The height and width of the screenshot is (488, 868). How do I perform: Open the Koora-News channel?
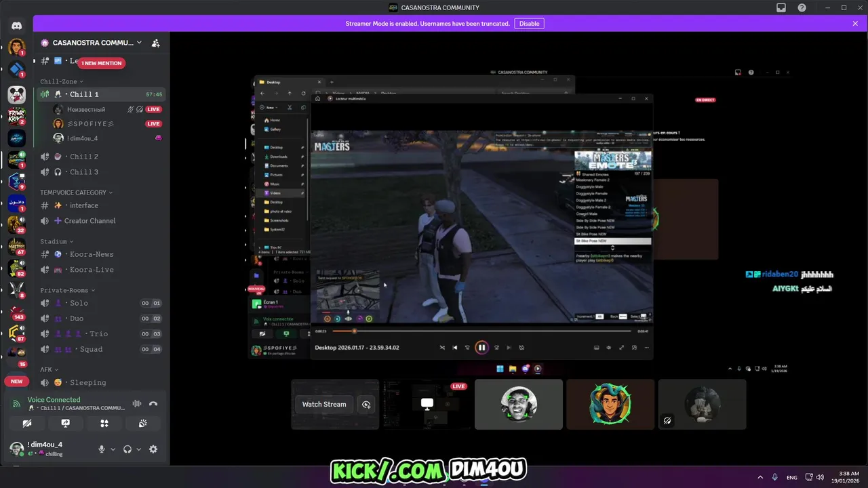pyautogui.click(x=101, y=254)
